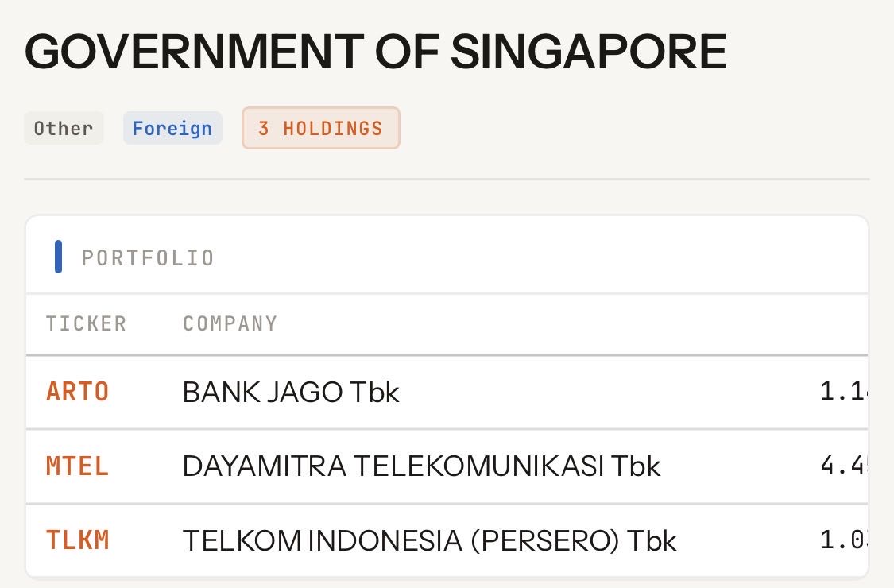Screen dimensions: 894x588
Task: Click the word TELEKOMUNIKASI in the MTEL row
Action: click(x=477, y=466)
